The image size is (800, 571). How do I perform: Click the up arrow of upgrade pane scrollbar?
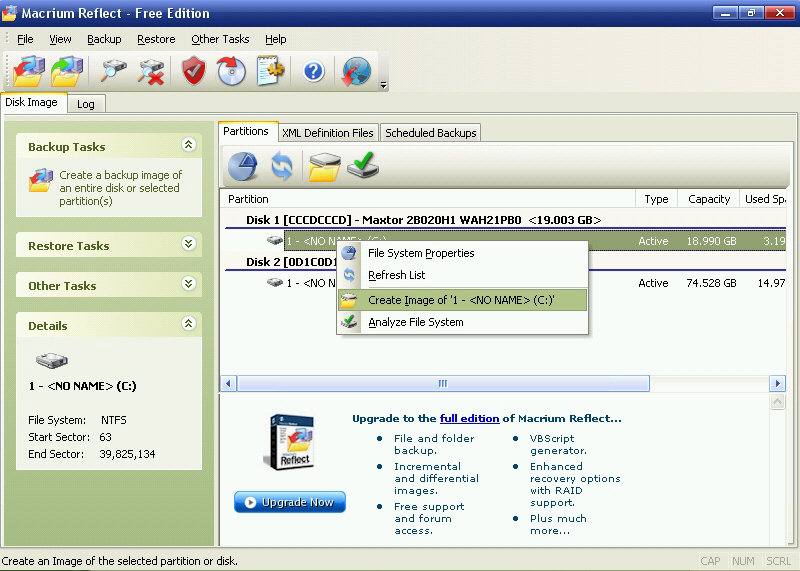click(x=777, y=402)
